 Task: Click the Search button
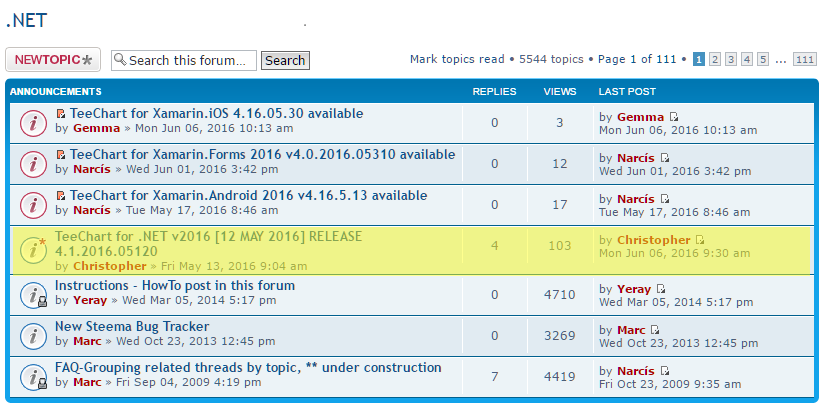(x=285, y=60)
